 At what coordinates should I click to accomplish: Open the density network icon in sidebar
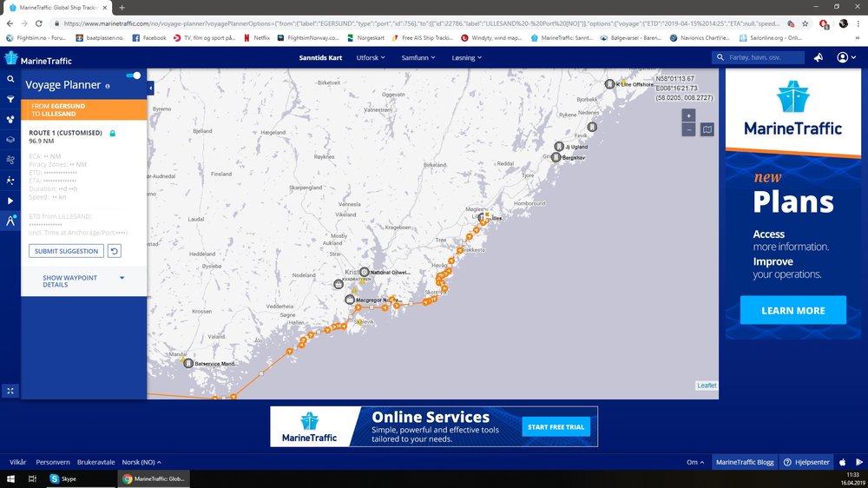tap(10, 181)
